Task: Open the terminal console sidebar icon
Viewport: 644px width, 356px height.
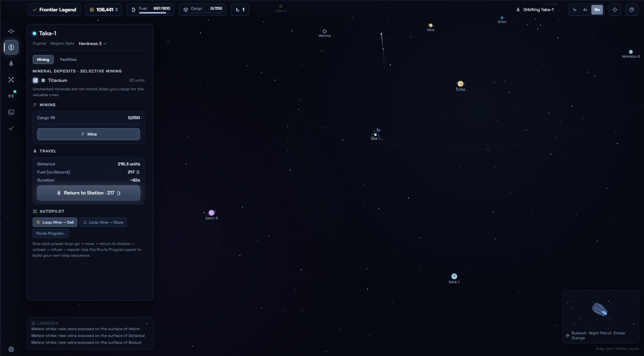Action: (x=11, y=112)
